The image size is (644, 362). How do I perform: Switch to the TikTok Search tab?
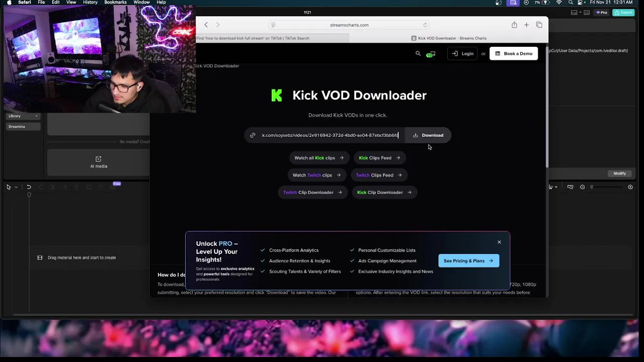click(272, 38)
